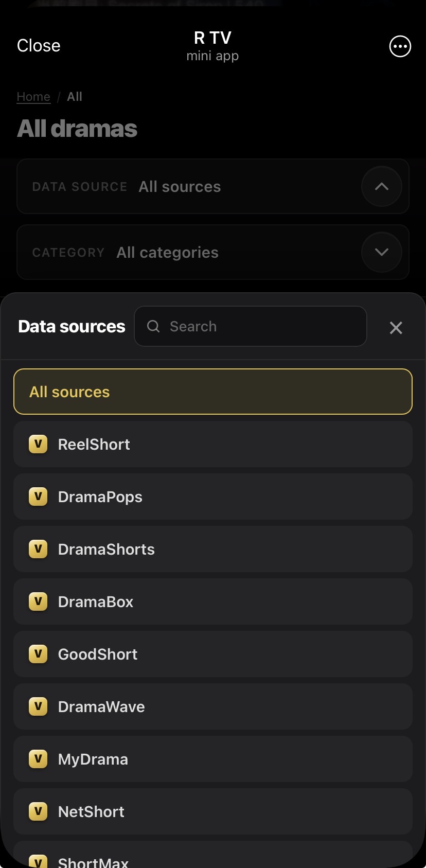Click the All sources value in Data Source
Screen dimensions: 426x868
pyautogui.click(x=180, y=187)
